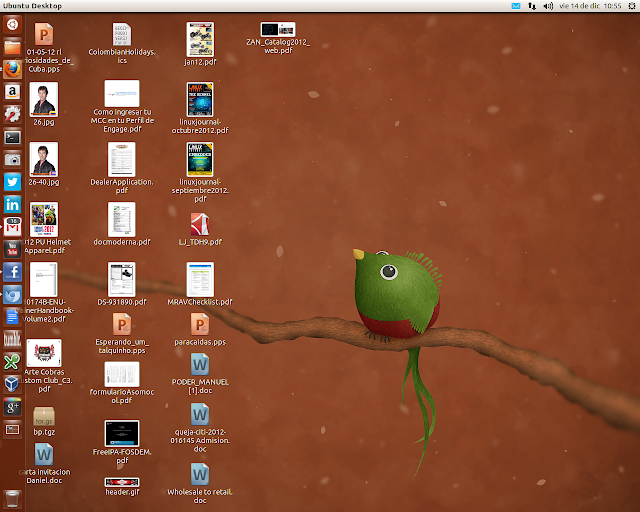The width and height of the screenshot is (640, 512).
Task: Select the header.gif image file
Action: pos(122,487)
